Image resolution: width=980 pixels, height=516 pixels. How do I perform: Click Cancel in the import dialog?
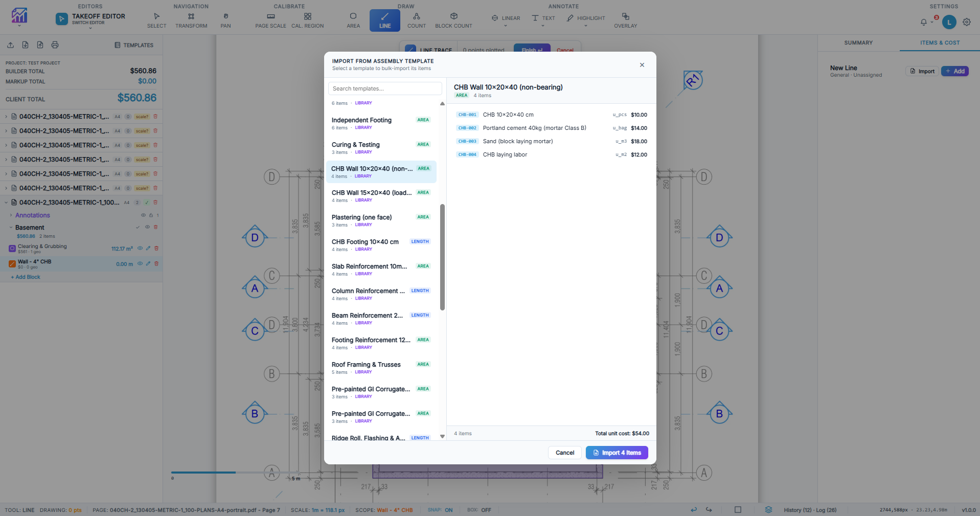point(564,453)
